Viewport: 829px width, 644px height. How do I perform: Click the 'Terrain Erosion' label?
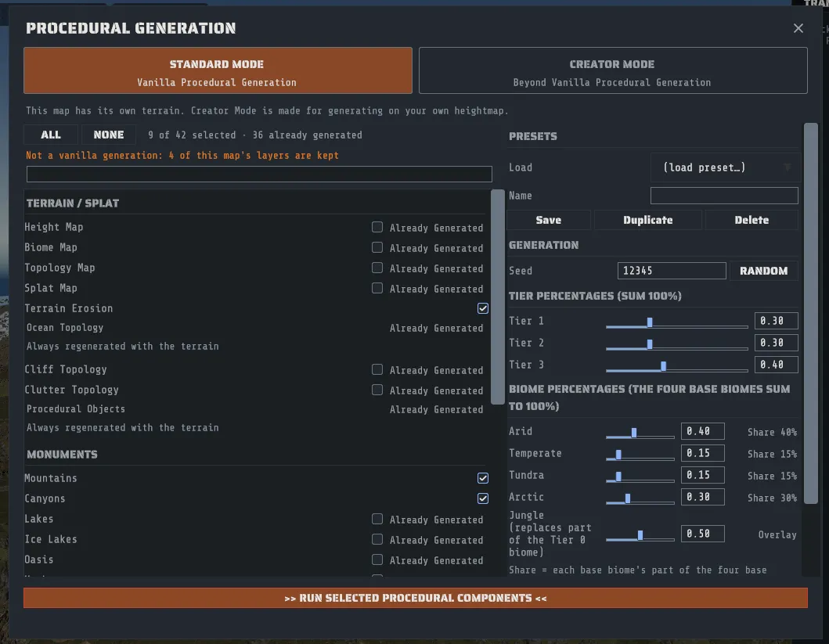click(69, 308)
